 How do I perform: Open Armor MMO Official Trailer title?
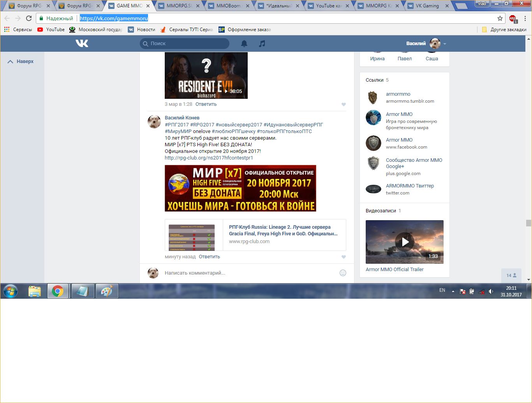point(395,269)
